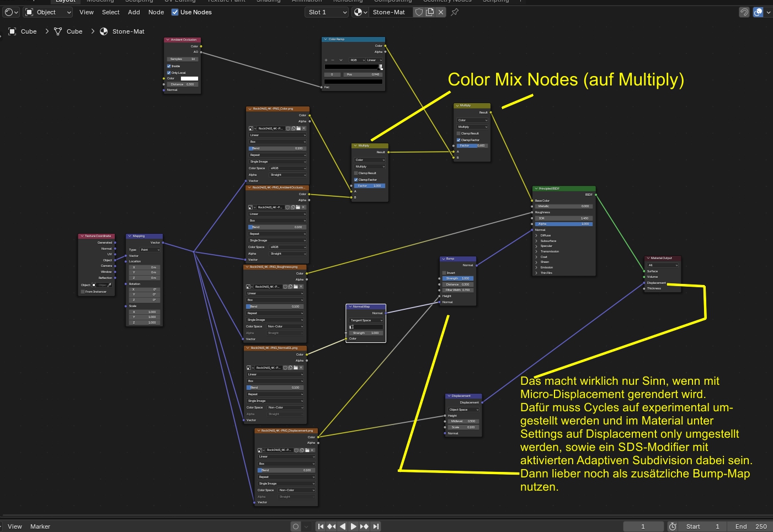Browse images in the Displacement.png texture node

coord(260,450)
